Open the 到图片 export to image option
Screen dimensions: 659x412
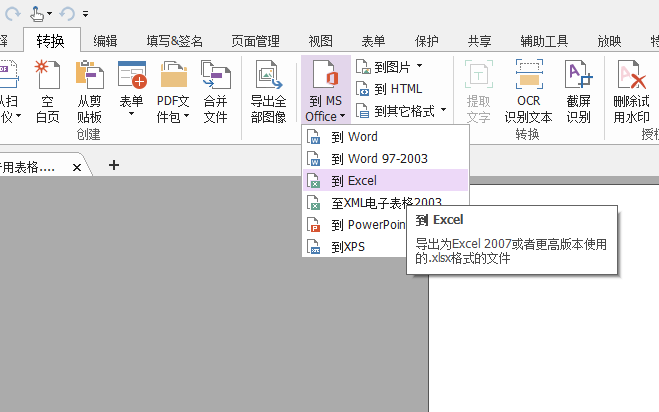pos(389,66)
